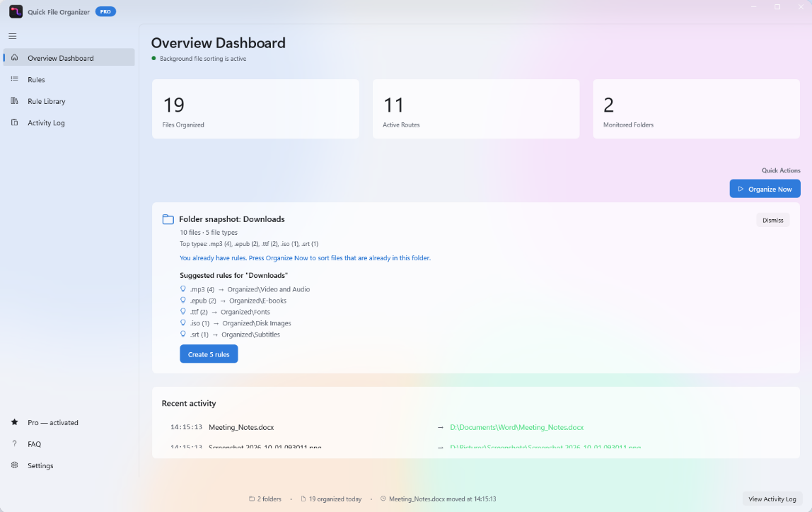The width and height of the screenshot is (812, 512).
Task: Click the folder icon in Folder snapshot header
Action: (168, 219)
